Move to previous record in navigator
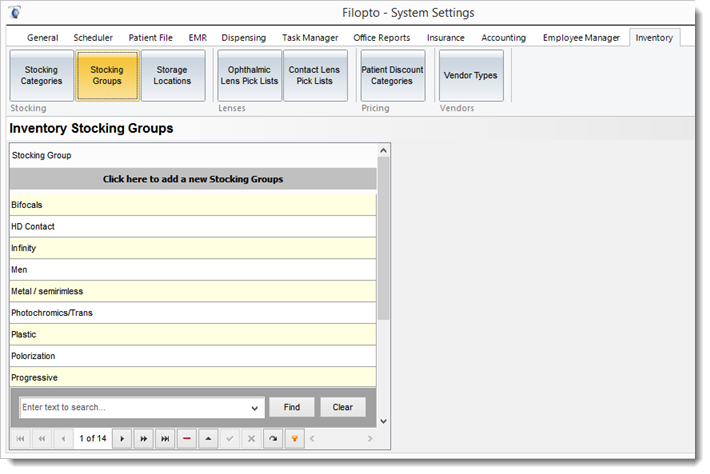This screenshot has width=710, height=474. tap(63, 439)
